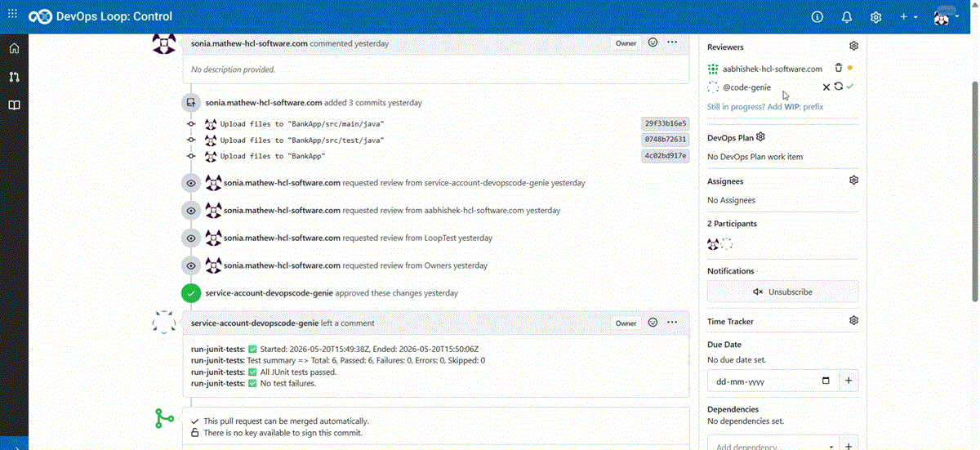Image resolution: width=980 pixels, height=450 pixels.
Task: Open the user avatar menu
Action: [946, 16]
